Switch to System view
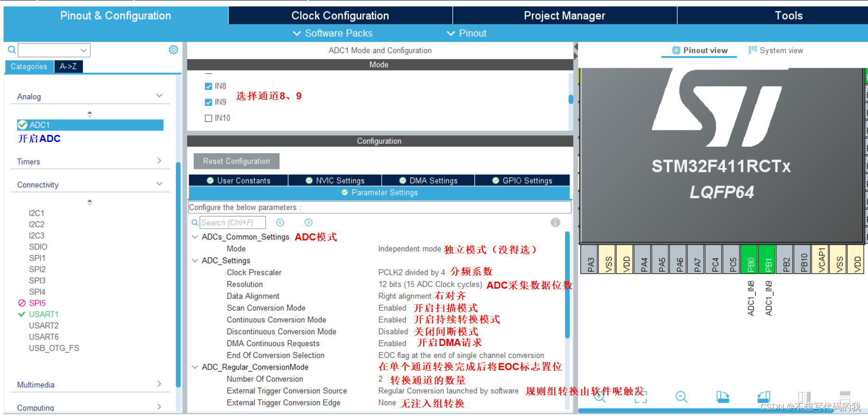 pos(776,50)
